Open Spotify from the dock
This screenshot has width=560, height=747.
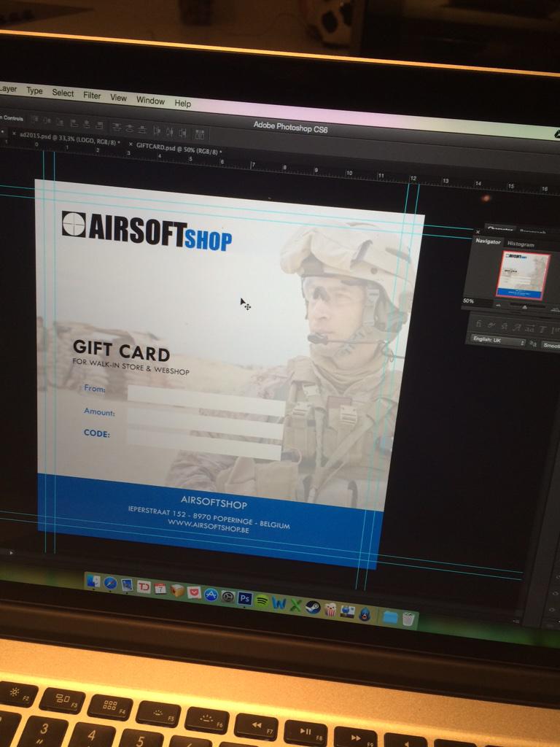[x=262, y=601]
